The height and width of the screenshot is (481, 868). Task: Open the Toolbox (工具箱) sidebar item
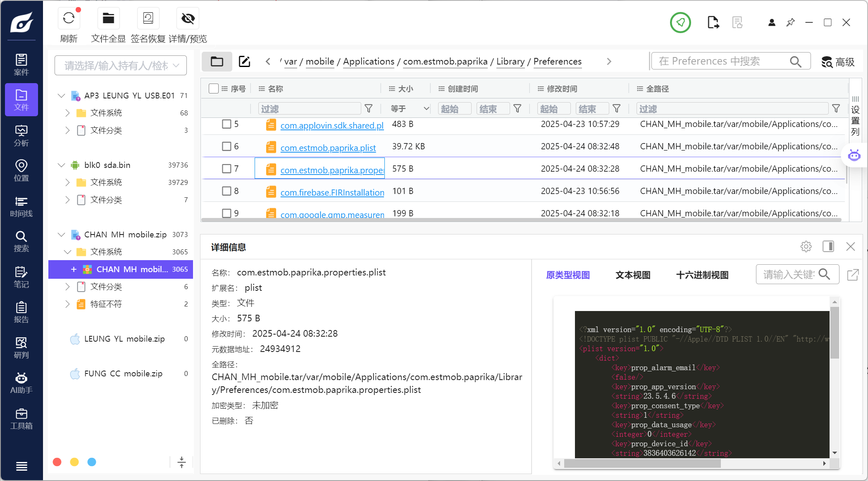coord(21,419)
